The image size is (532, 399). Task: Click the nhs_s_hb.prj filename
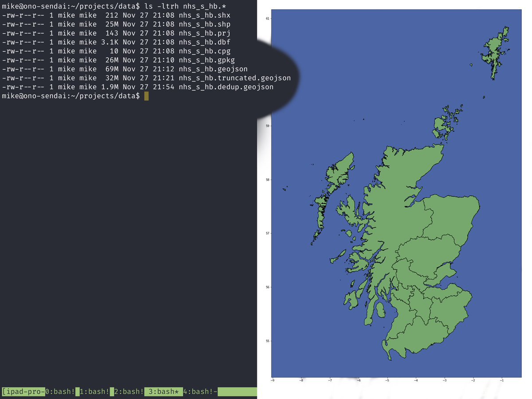pos(204,33)
